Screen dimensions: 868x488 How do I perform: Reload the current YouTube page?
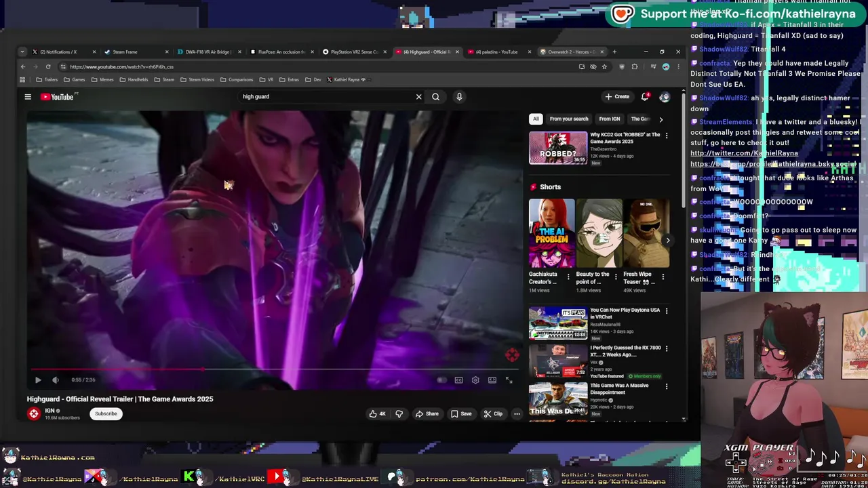click(x=48, y=67)
